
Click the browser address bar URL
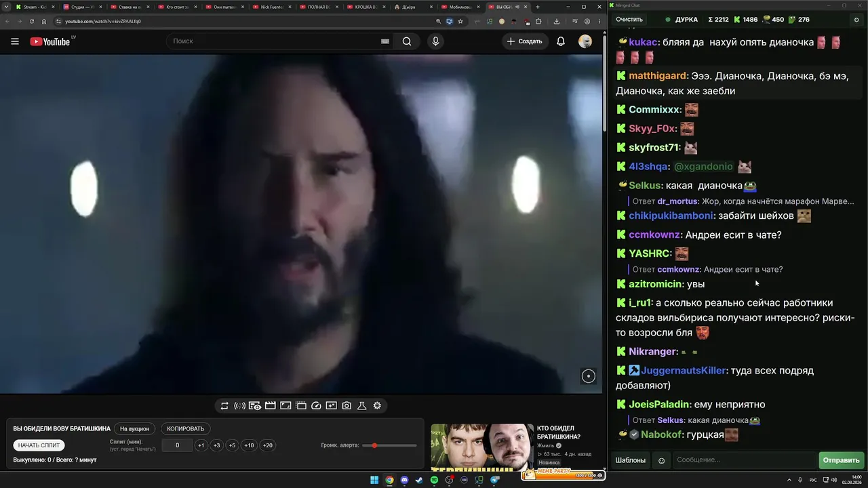pos(103,21)
